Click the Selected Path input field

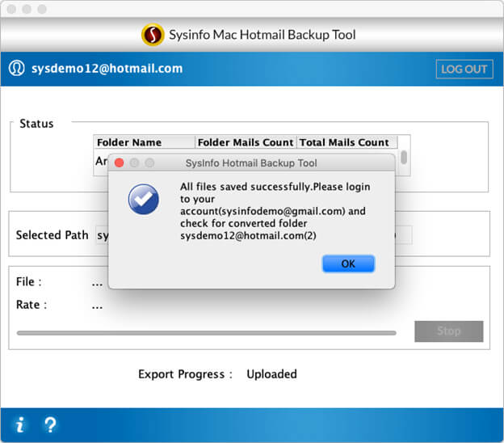pyautogui.click(x=254, y=235)
